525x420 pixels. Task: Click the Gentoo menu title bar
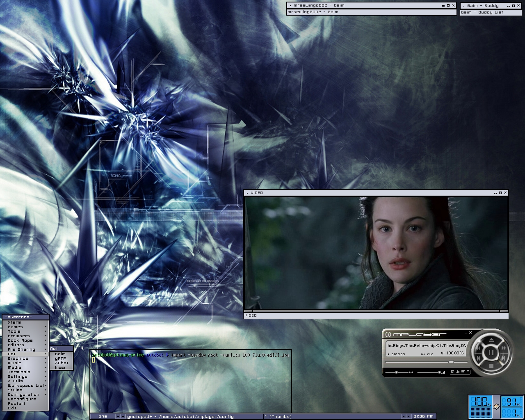(25, 317)
